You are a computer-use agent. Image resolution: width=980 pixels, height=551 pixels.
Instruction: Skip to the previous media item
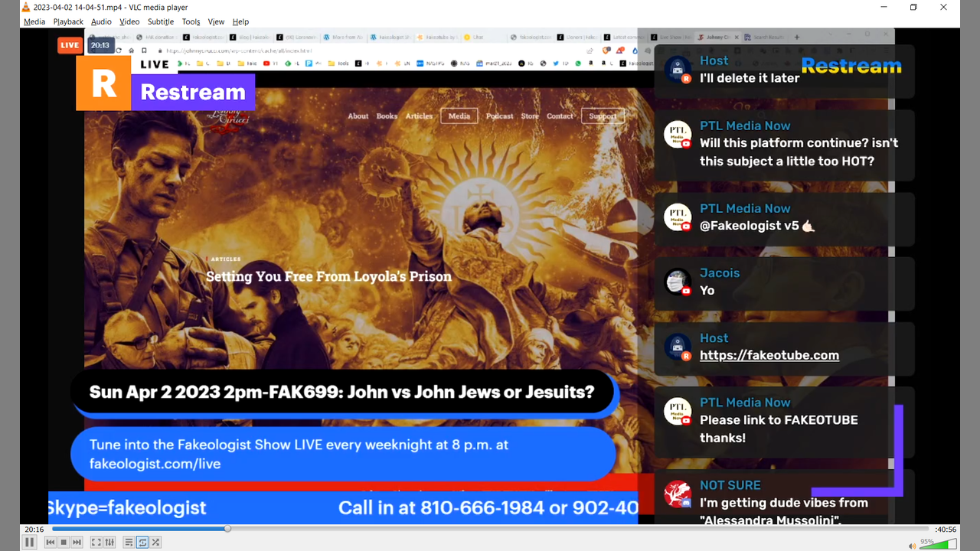[x=51, y=543]
